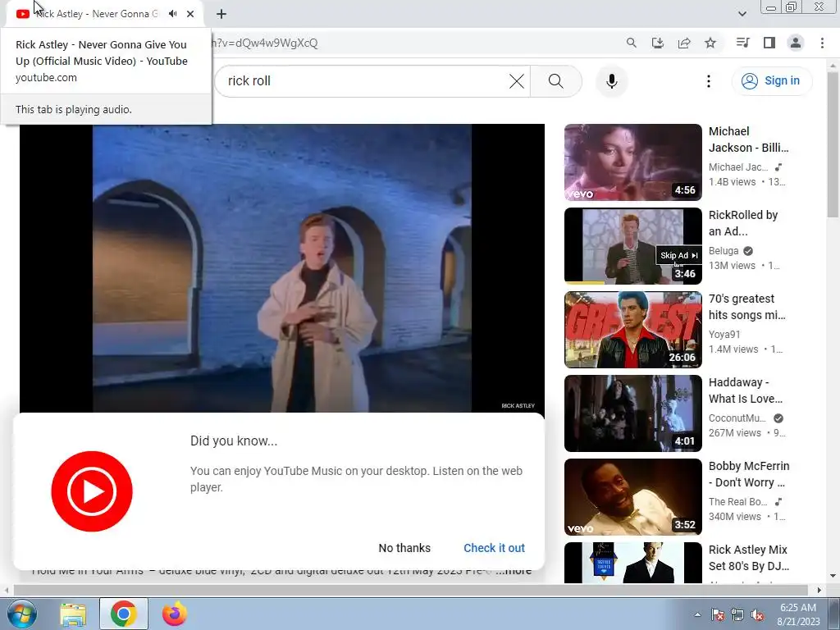Click the horizontal scrollbar track

(x=410, y=590)
